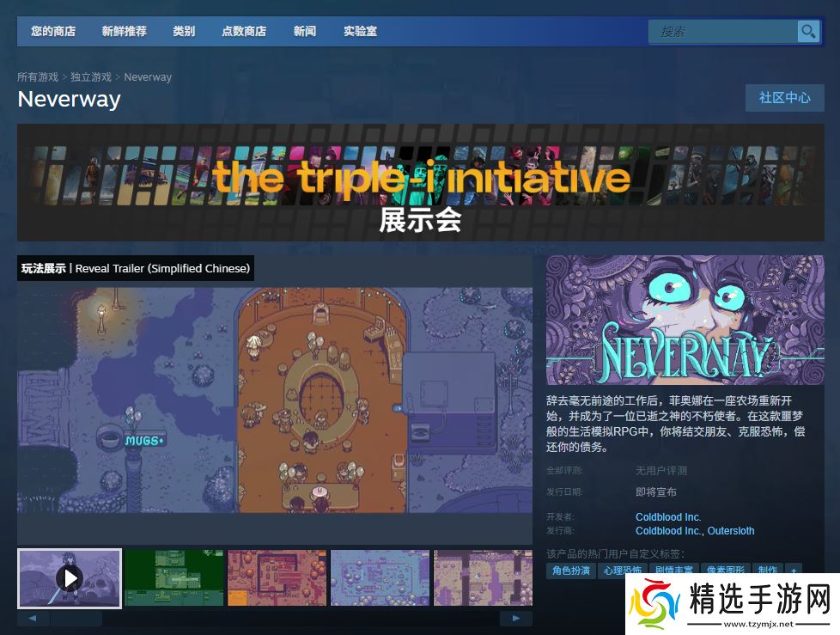840x635 pixels.
Task: Open the Triple-i Initiative showcase banner
Action: (421, 182)
